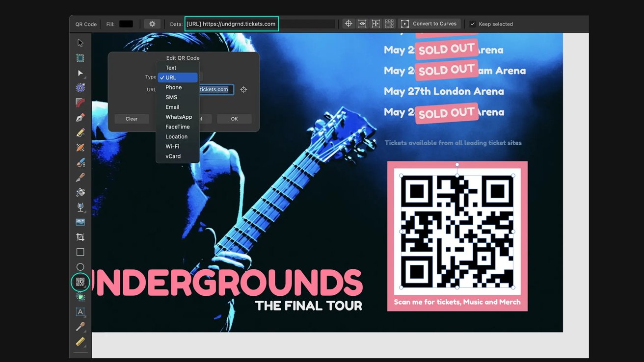This screenshot has height=362, width=644.
Task: Click the crosshair icon beside URL field
Action: point(243,90)
